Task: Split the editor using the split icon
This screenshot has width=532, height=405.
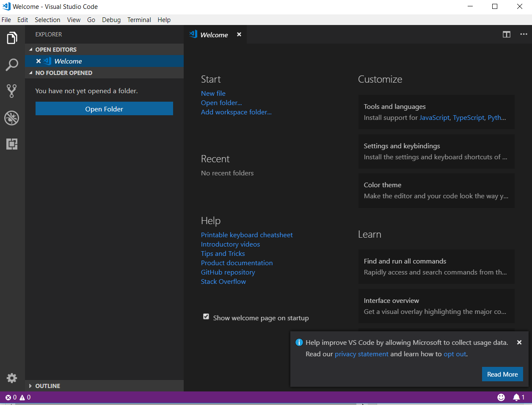Action: pos(506,34)
